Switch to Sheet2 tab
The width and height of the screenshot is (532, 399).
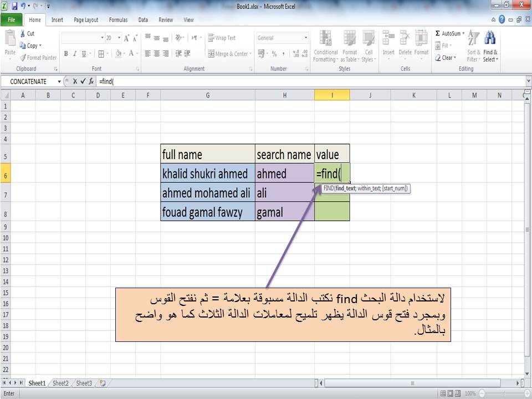pyautogui.click(x=60, y=383)
